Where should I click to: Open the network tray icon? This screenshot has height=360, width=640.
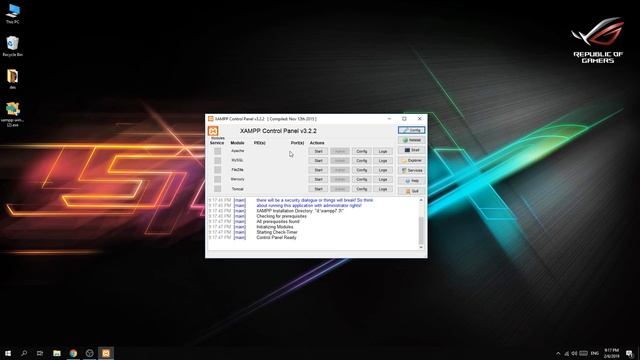pyautogui.click(x=567, y=353)
